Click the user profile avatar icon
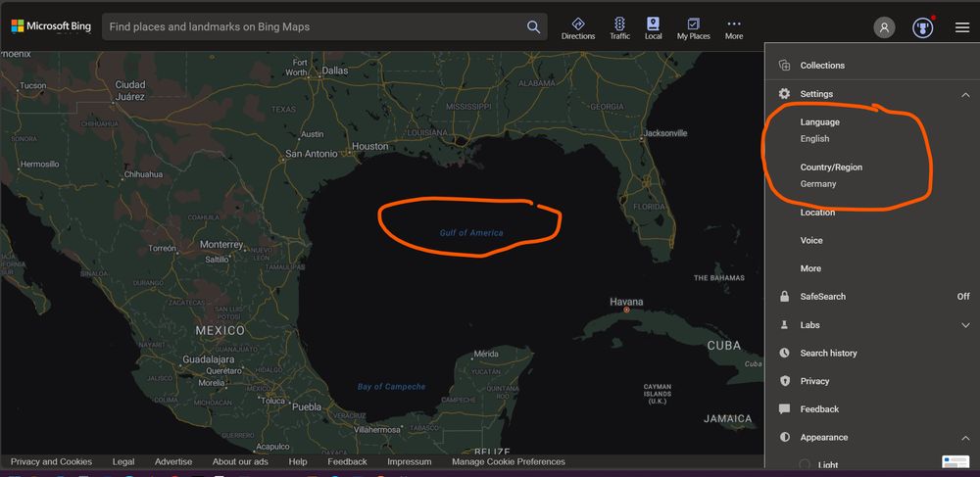 [x=884, y=27]
